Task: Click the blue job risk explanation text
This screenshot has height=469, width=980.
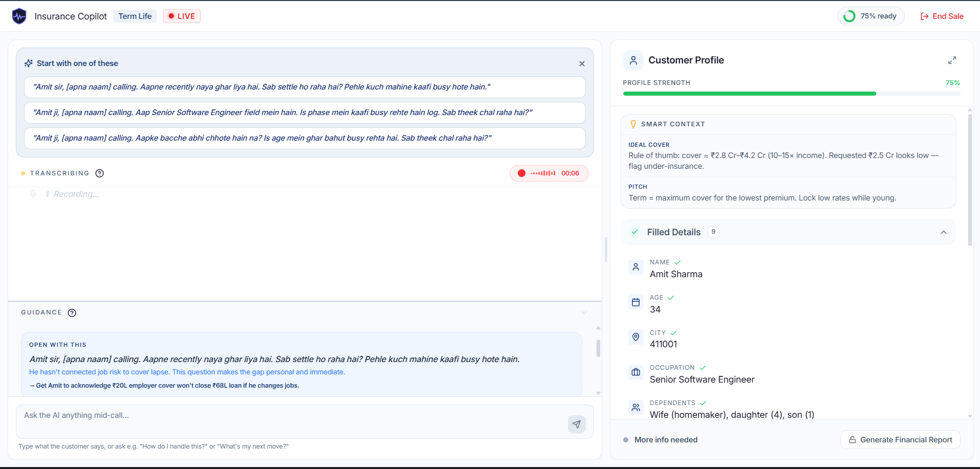Action: pyautogui.click(x=187, y=372)
